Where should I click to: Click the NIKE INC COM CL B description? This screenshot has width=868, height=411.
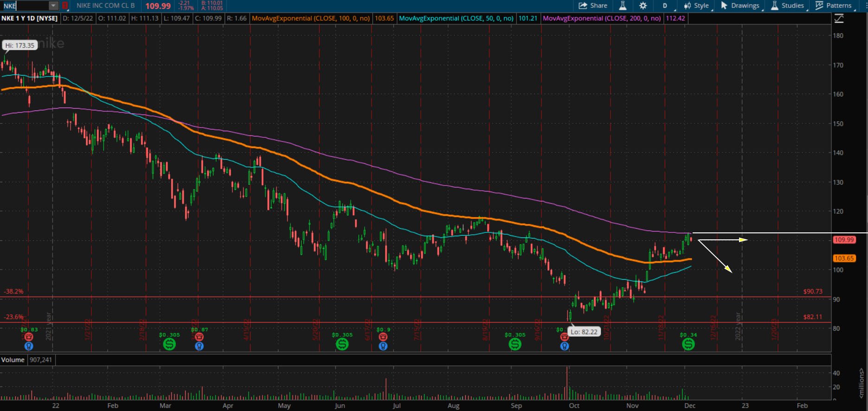(106, 6)
